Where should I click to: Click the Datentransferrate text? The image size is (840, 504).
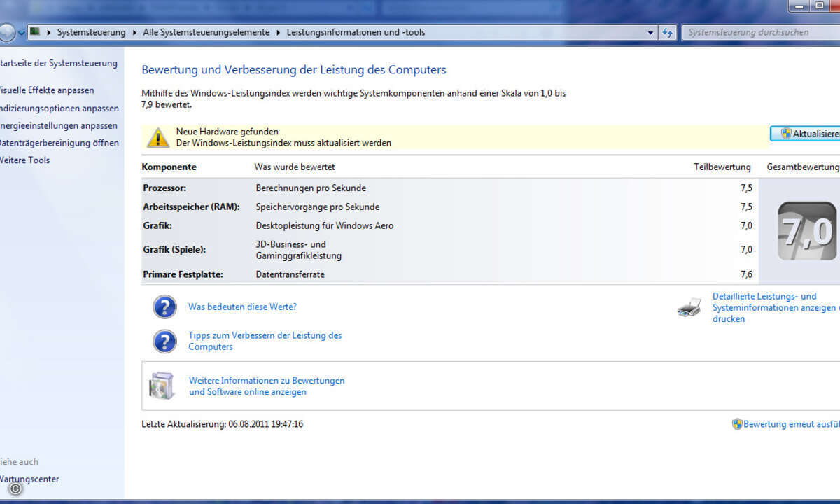point(290,275)
